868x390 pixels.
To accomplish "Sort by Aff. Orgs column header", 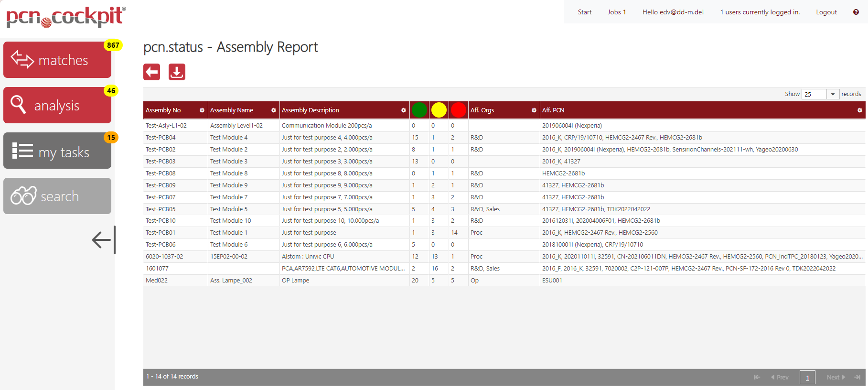I will 482,110.
